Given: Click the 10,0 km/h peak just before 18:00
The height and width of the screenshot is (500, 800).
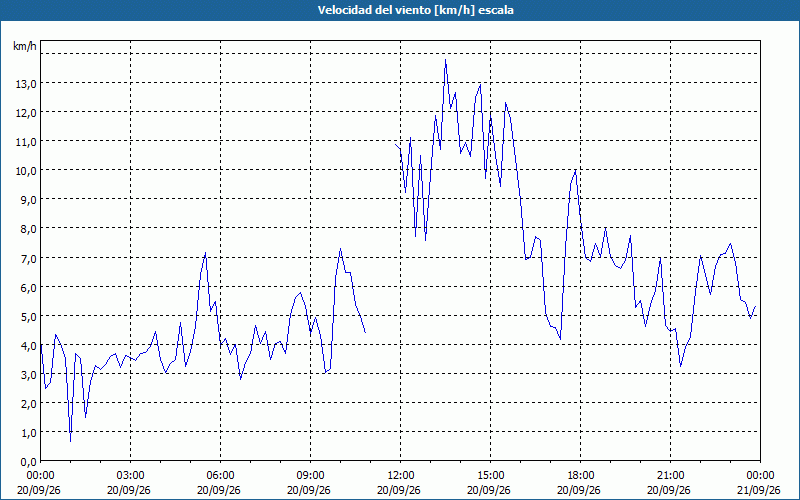Looking at the screenshot, I should coord(576,170).
